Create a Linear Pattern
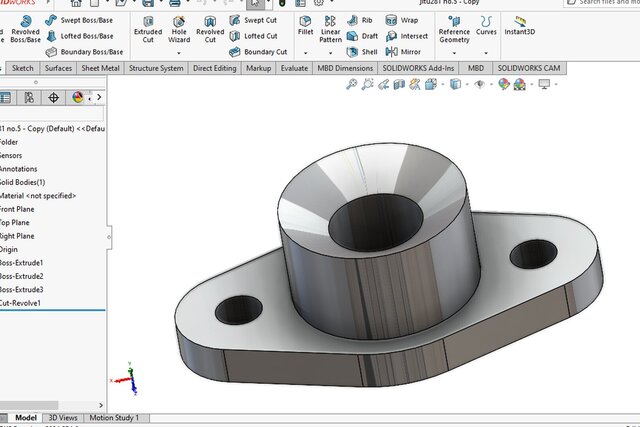 (x=330, y=29)
